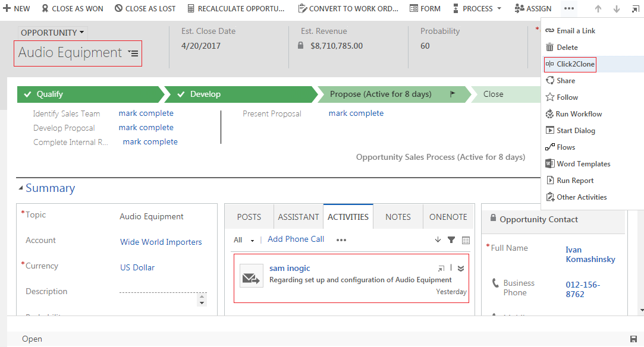Click the Topic field value

[151, 216]
